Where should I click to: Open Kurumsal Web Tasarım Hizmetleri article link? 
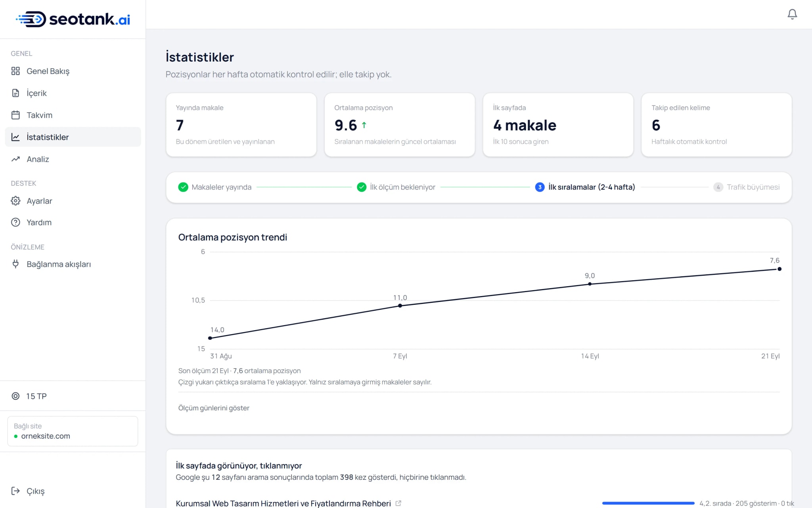pos(283,503)
